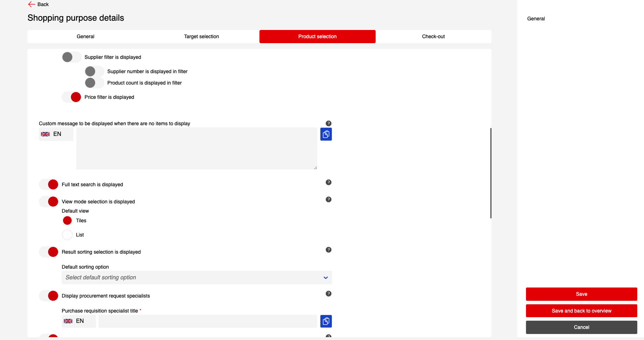Open help icon for View mode selection
This screenshot has height=340, width=644.
328,199
